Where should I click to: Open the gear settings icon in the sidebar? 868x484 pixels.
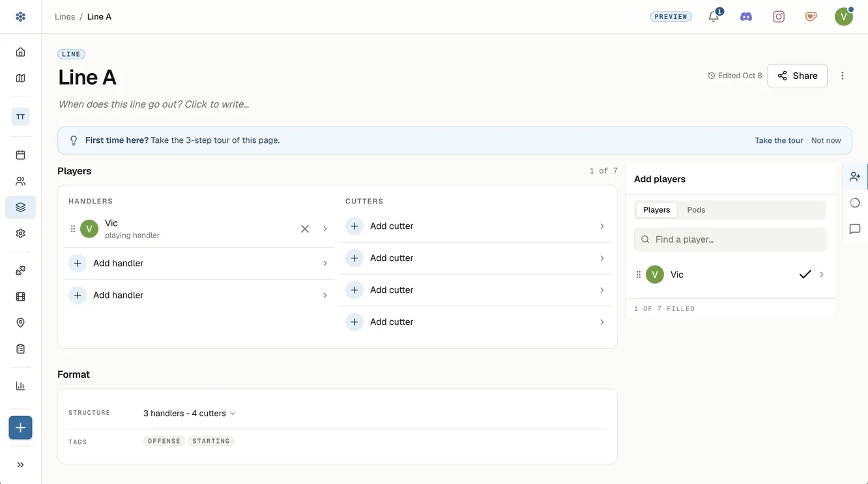[x=20, y=234]
